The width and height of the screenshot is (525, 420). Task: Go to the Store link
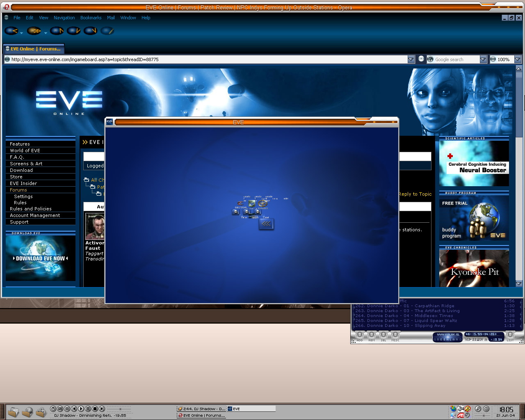pyautogui.click(x=16, y=177)
